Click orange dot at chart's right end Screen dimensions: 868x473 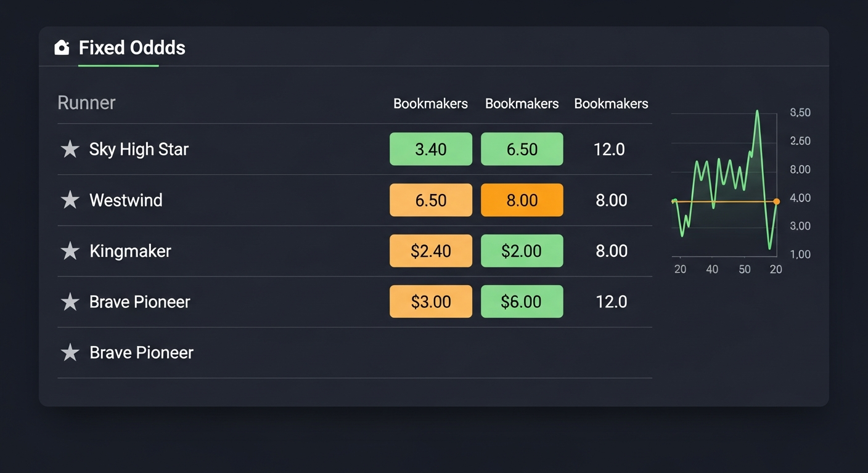point(776,201)
